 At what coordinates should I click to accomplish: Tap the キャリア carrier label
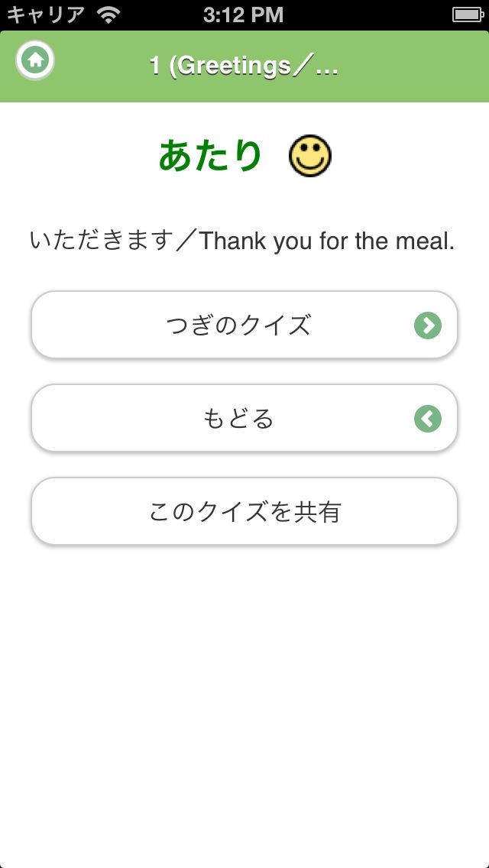[x=46, y=15]
